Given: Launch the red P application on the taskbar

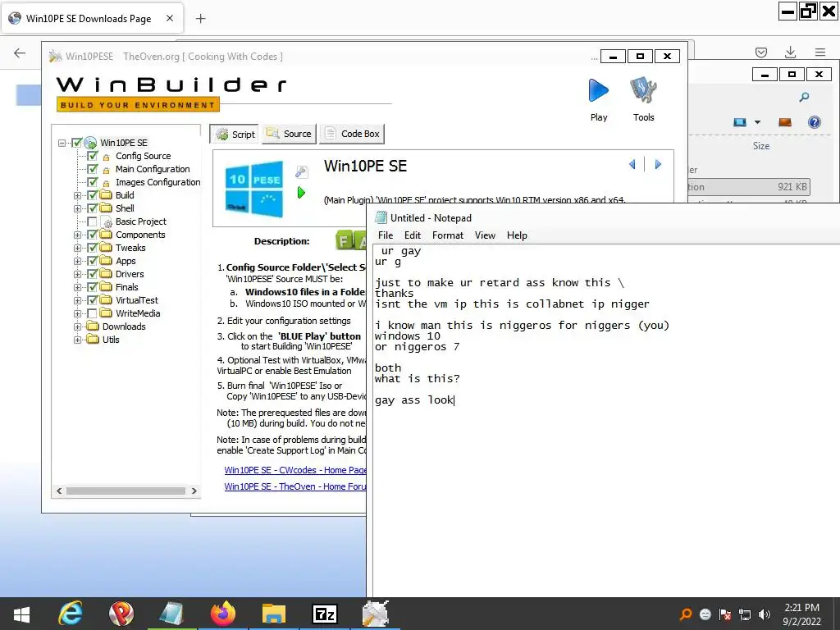Looking at the screenshot, I should pos(121,614).
